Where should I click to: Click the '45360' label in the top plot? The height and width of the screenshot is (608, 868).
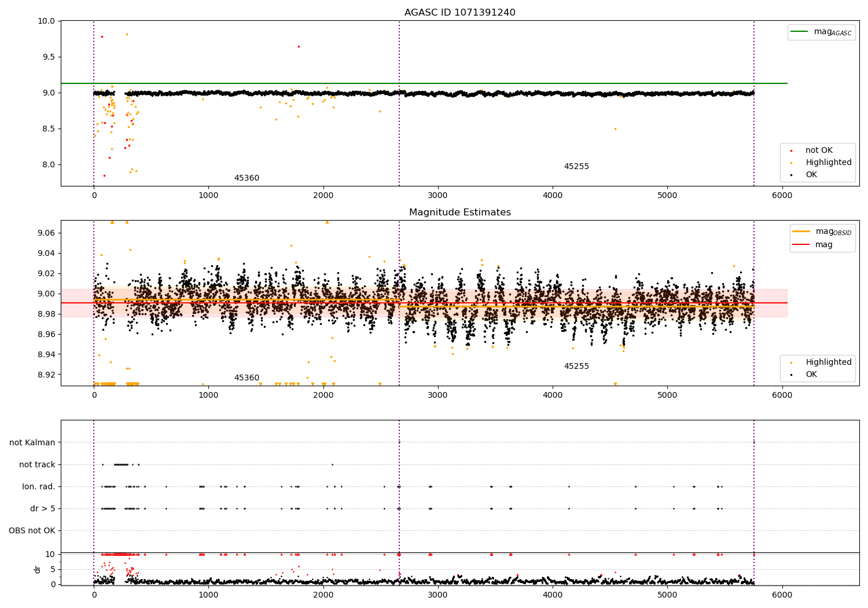(247, 178)
